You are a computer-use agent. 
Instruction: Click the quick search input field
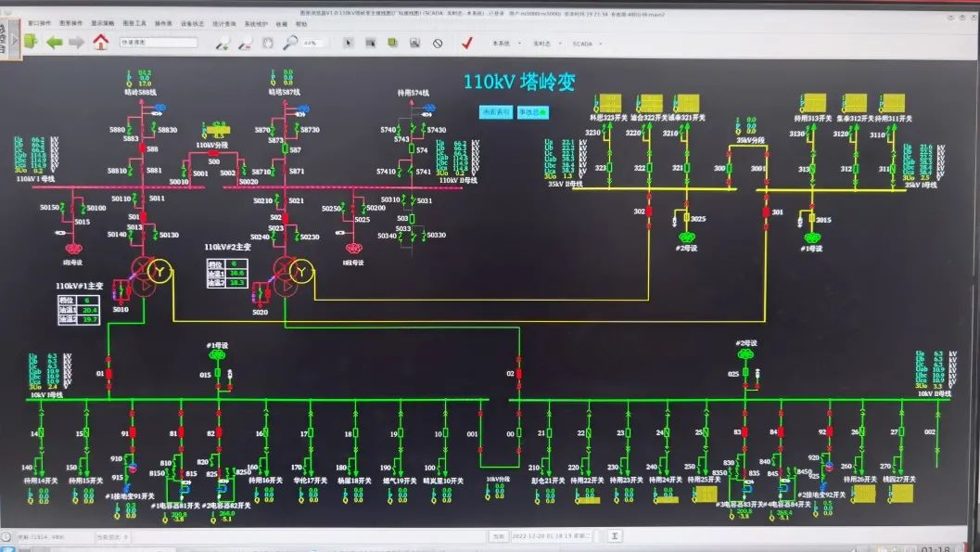(x=158, y=43)
